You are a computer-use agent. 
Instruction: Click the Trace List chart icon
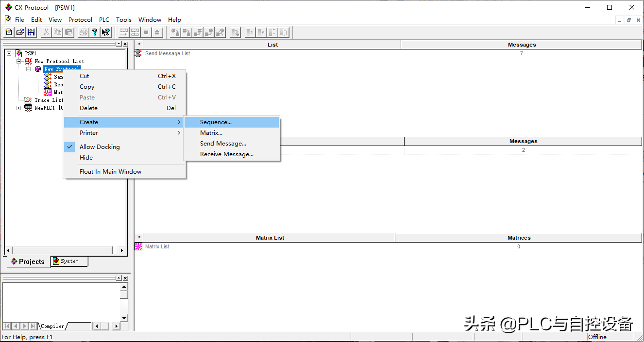coord(28,100)
